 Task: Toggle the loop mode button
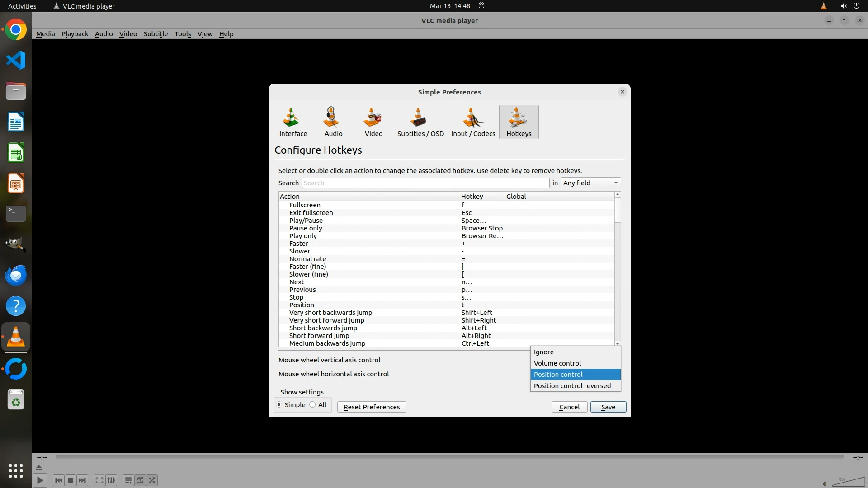[140, 480]
